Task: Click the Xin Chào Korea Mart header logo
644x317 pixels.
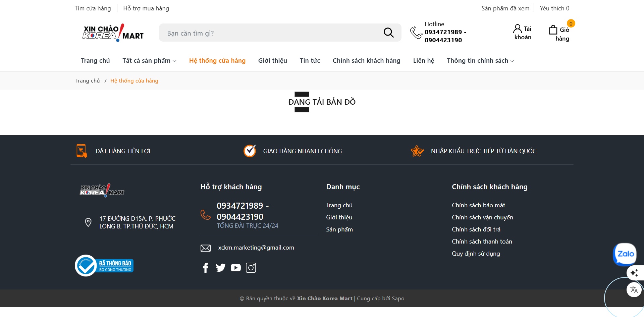Action: point(113,33)
